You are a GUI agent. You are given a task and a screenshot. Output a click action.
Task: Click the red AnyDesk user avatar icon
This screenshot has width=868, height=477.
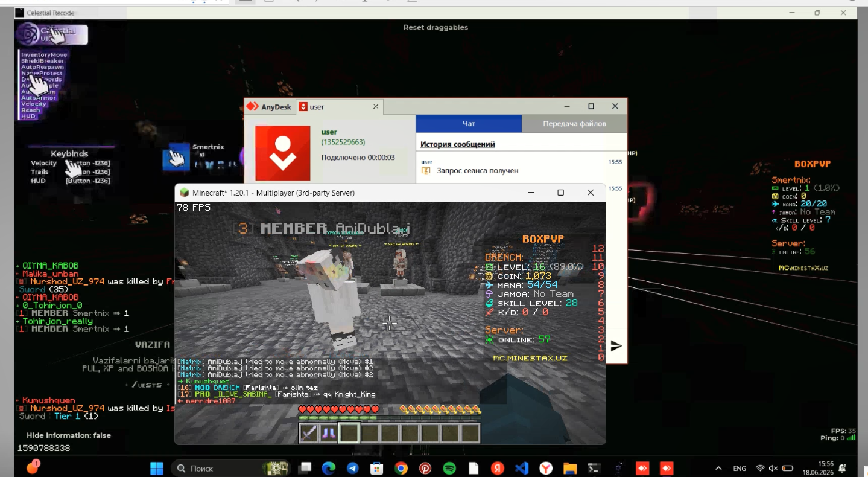[x=282, y=153]
